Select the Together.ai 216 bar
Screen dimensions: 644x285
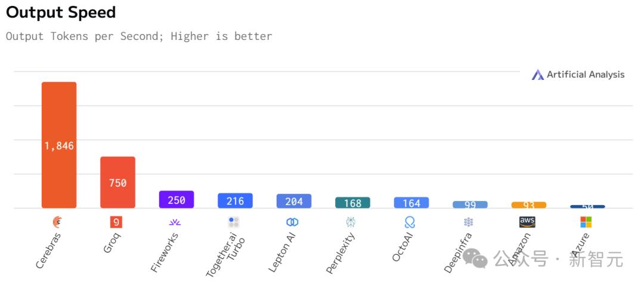[x=235, y=201]
